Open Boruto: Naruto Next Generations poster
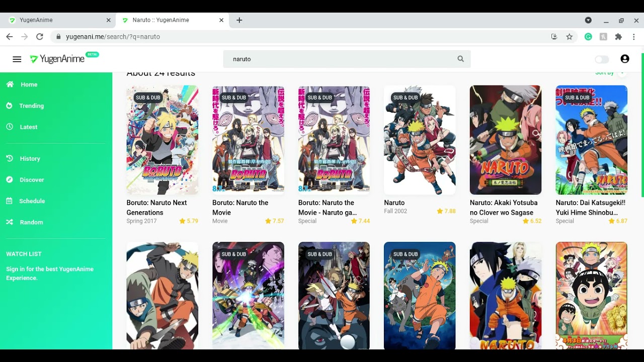Image resolution: width=644 pixels, height=362 pixels. (162, 140)
